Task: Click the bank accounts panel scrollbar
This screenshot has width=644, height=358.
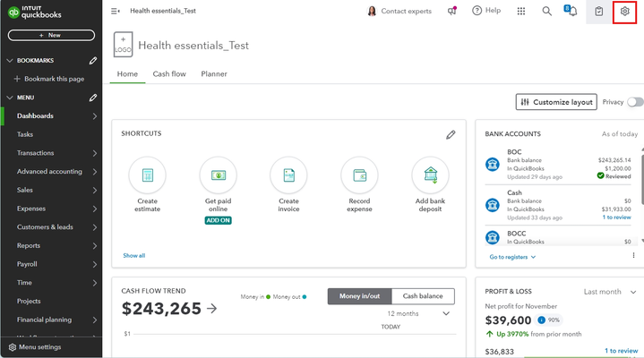Action: click(641, 179)
